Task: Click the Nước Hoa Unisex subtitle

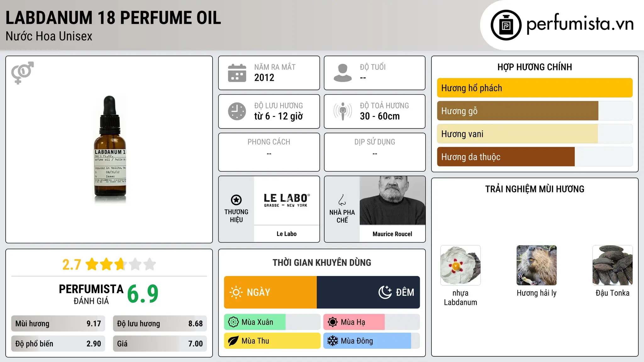Action: [49, 36]
